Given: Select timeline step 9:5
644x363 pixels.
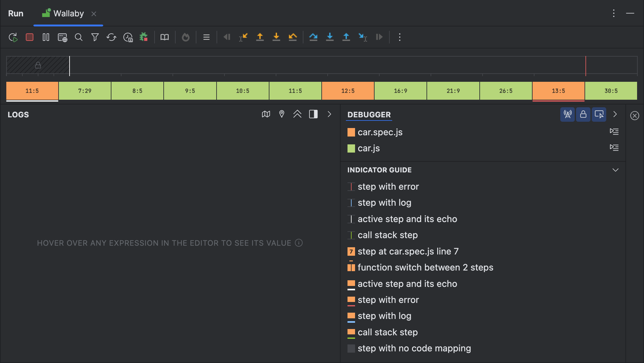Looking at the screenshot, I should point(190,91).
